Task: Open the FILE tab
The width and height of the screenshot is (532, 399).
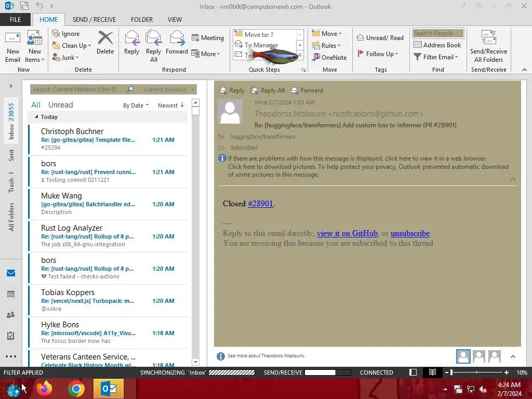Action: (x=15, y=20)
